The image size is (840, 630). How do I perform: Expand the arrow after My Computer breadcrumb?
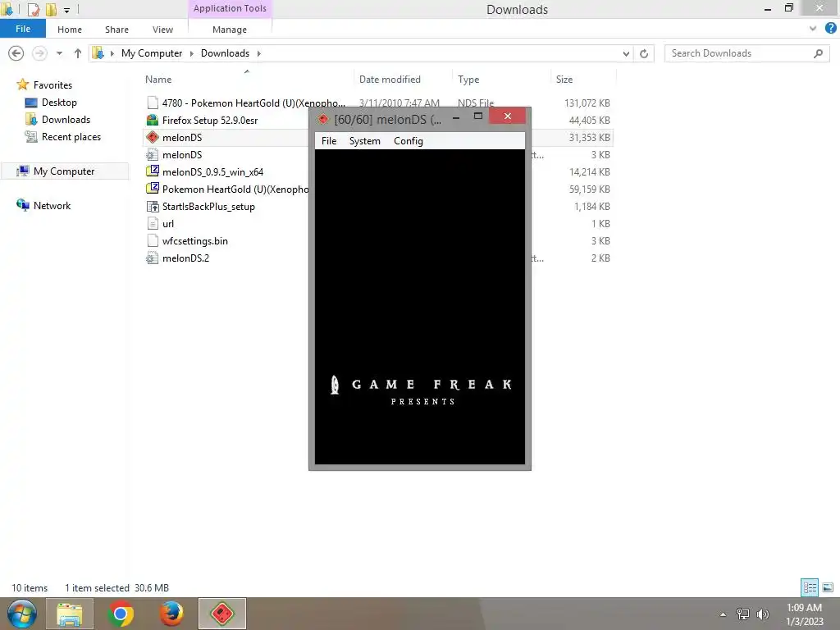point(191,53)
